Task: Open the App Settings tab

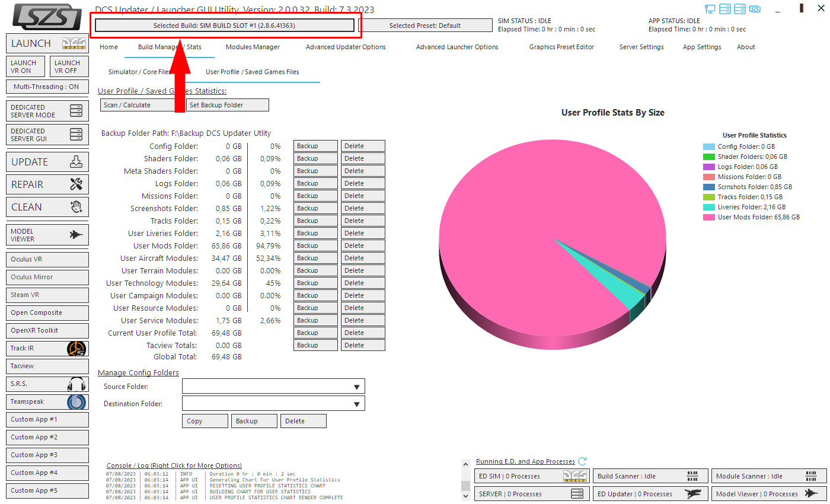Action: point(702,47)
